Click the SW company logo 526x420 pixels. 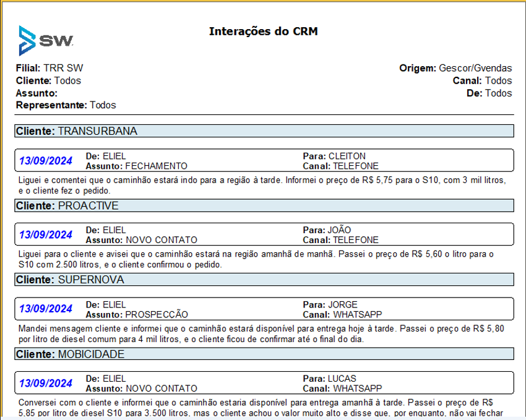click(46, 41)
